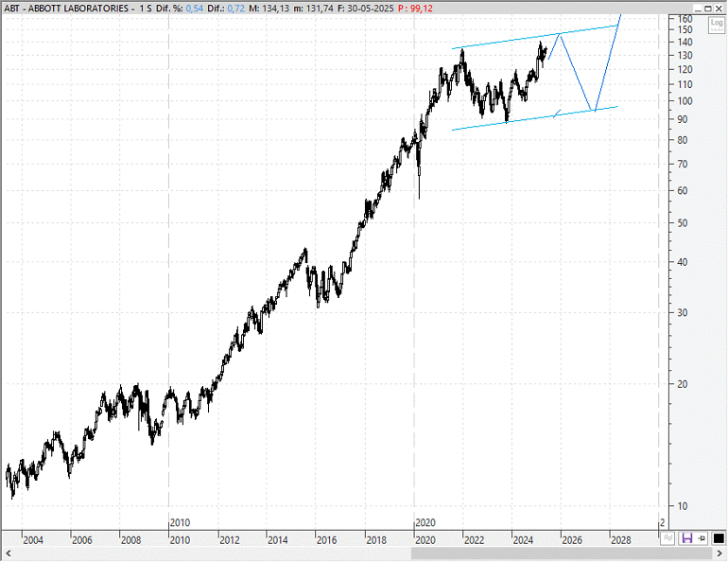Click the red P: 99,12 value
This screenshot has height=562, width=728.
[416, 9]
